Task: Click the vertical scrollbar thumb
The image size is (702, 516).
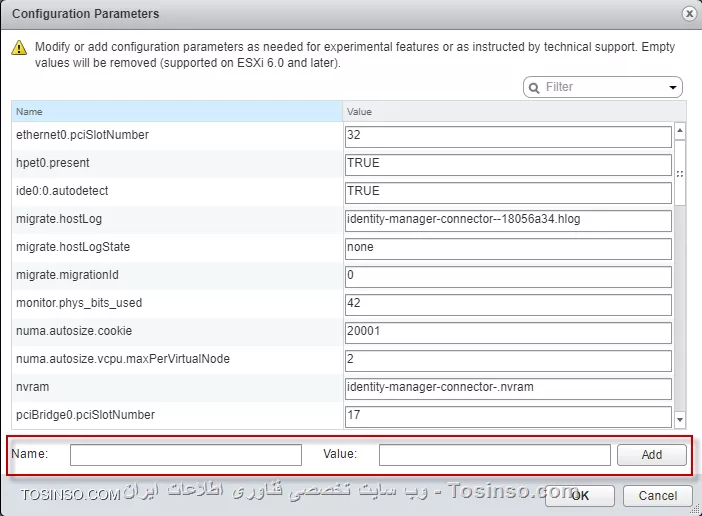Action: pos(680,173)
